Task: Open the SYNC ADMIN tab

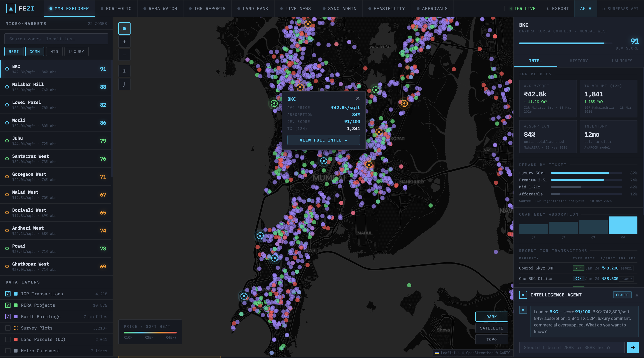Action: pos(340,9)
